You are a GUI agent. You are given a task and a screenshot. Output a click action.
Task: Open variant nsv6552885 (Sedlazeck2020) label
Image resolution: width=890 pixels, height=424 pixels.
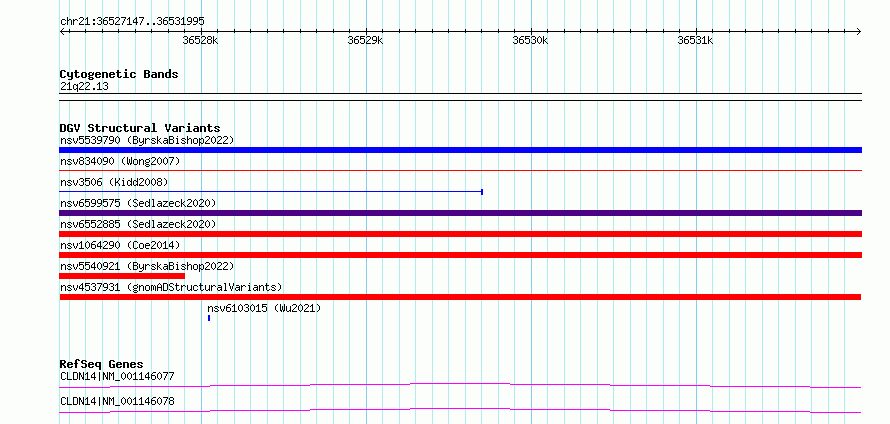coord(138,224)
